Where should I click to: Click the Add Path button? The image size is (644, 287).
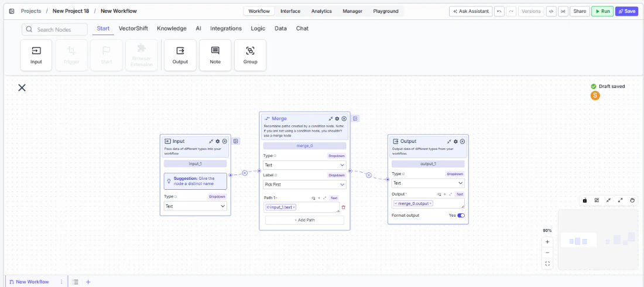[x=304, y=220]
